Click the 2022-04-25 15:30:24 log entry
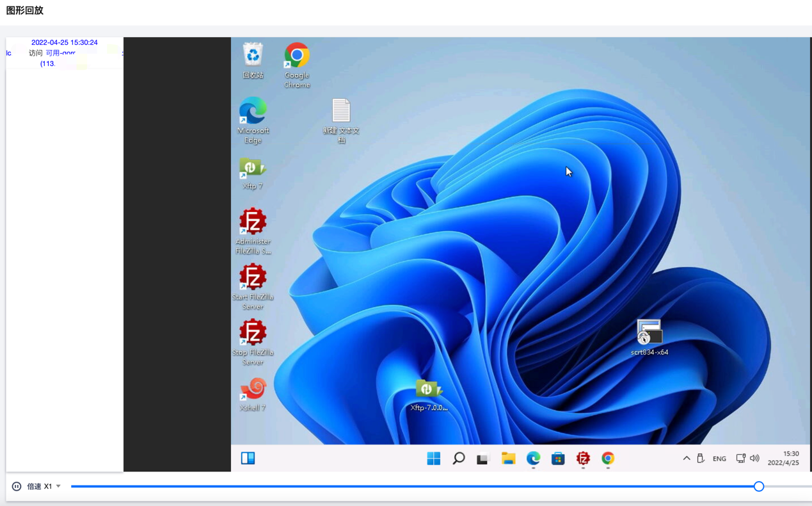 coord(65,42)
